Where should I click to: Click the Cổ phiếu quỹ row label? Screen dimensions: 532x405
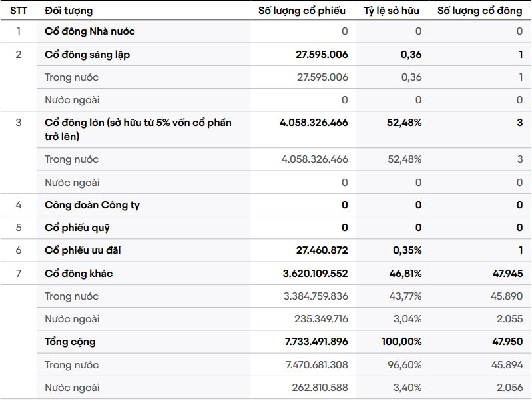75,228
